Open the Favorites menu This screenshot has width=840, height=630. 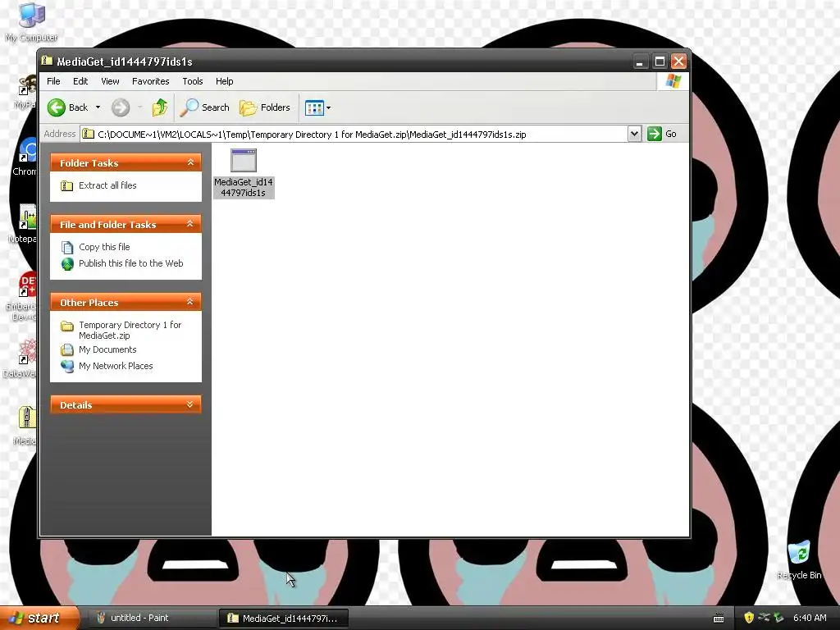(151, 81)
